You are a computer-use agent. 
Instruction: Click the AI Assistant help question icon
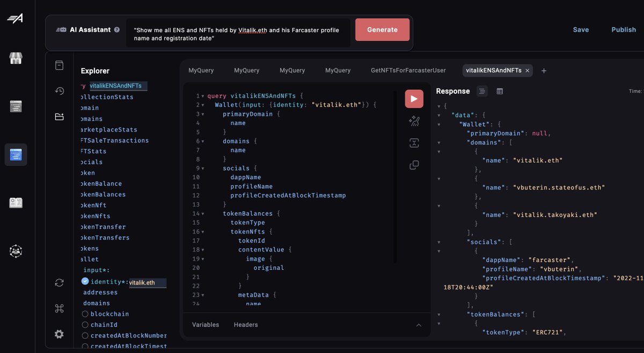[x=116, y=30]
